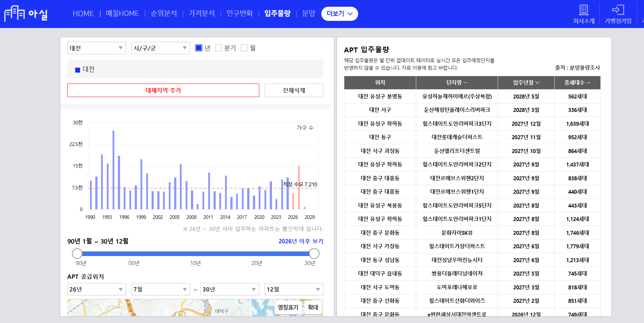Check the 년 yearly checkbox
This screenshot has width=644, height=323.
pos(199,48)
